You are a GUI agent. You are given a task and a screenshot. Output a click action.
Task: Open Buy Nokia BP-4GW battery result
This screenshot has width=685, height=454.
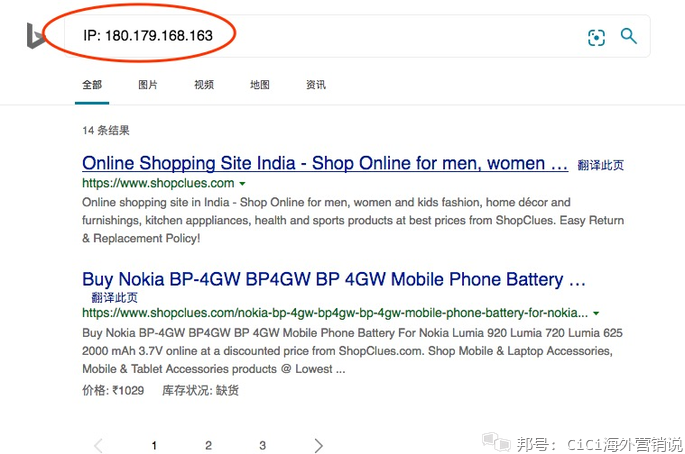point(334,279)
